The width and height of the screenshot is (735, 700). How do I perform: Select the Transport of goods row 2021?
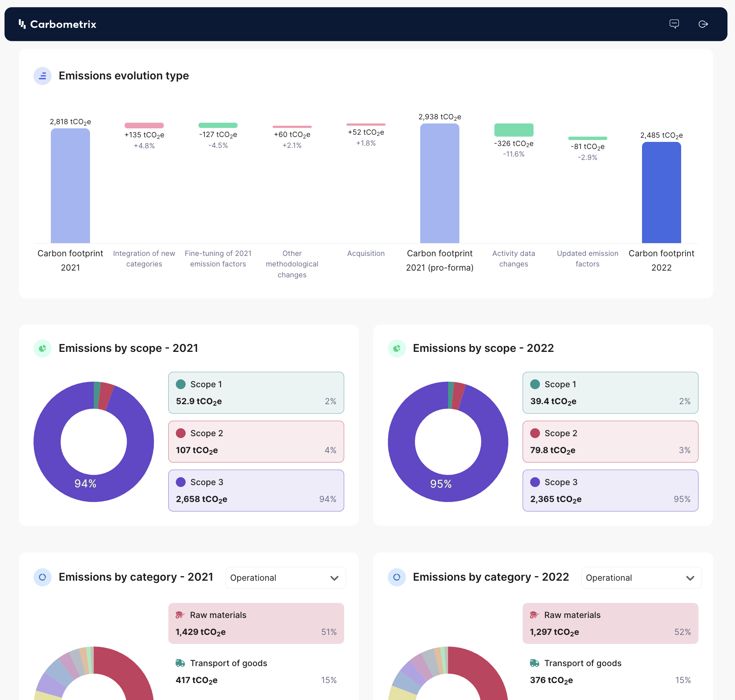(x=256, y=671)
